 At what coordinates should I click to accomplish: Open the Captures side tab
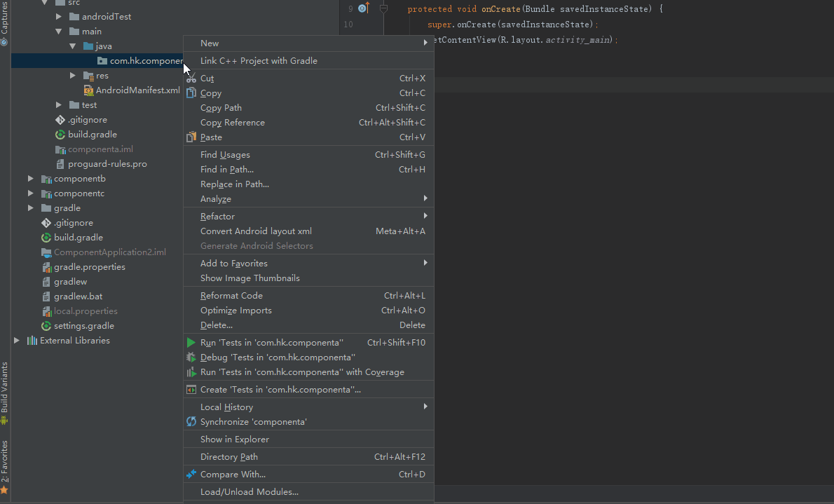tap(4, 23)
